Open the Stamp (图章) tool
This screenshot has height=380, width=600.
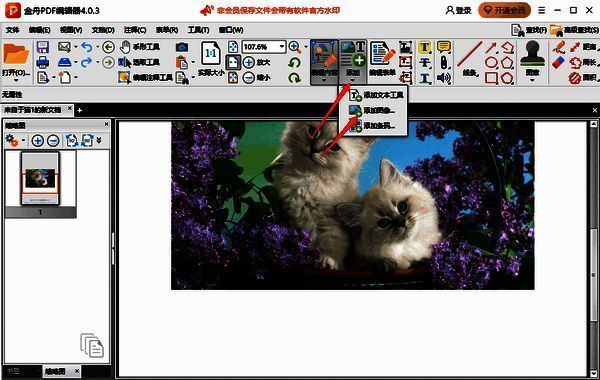click(532, 59)
